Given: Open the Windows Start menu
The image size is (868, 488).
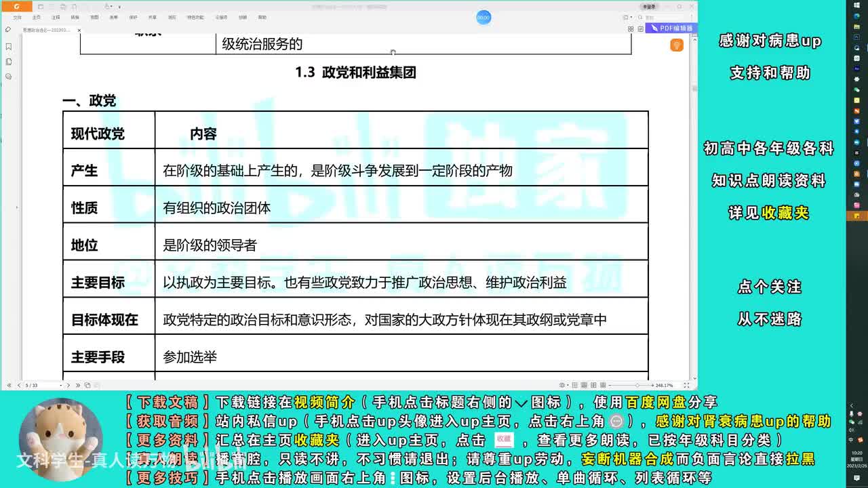Looking at the screenshot, I should (x=856, y=5).
